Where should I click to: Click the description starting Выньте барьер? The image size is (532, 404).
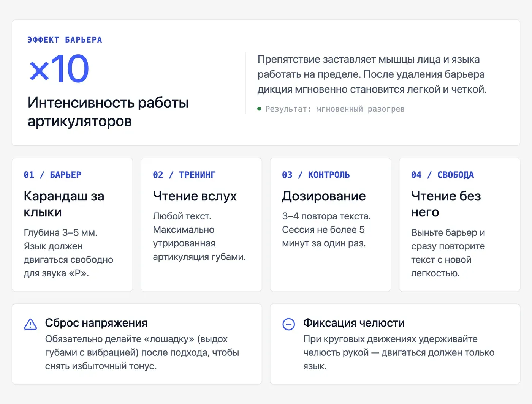coord(448,253)
